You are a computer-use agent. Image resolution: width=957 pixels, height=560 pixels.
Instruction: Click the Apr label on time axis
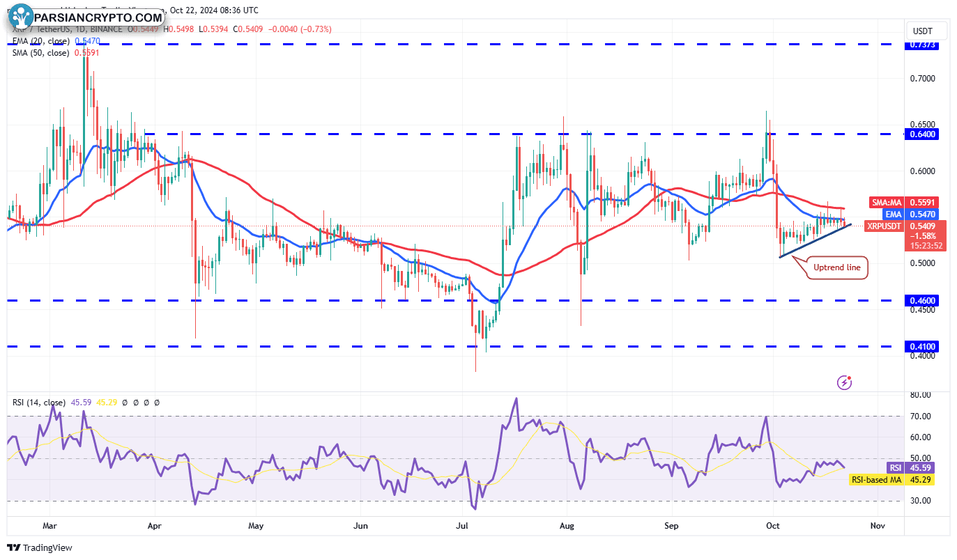pos(155,525)
